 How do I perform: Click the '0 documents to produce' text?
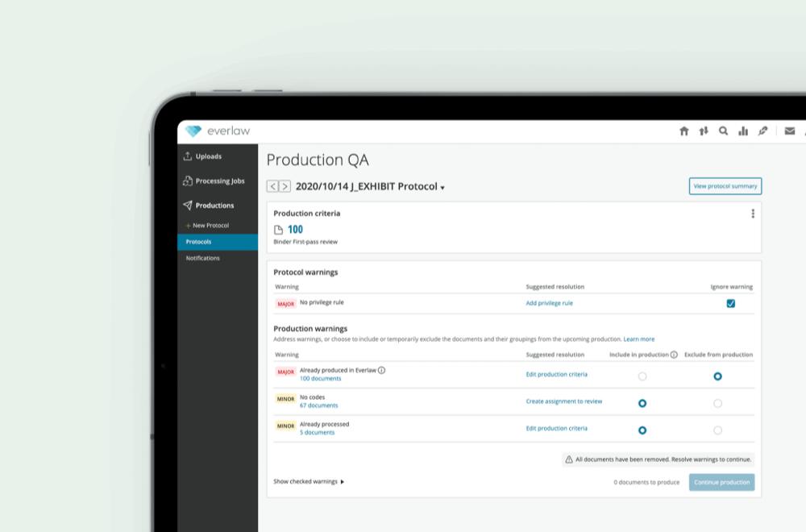tap(646, 483)
